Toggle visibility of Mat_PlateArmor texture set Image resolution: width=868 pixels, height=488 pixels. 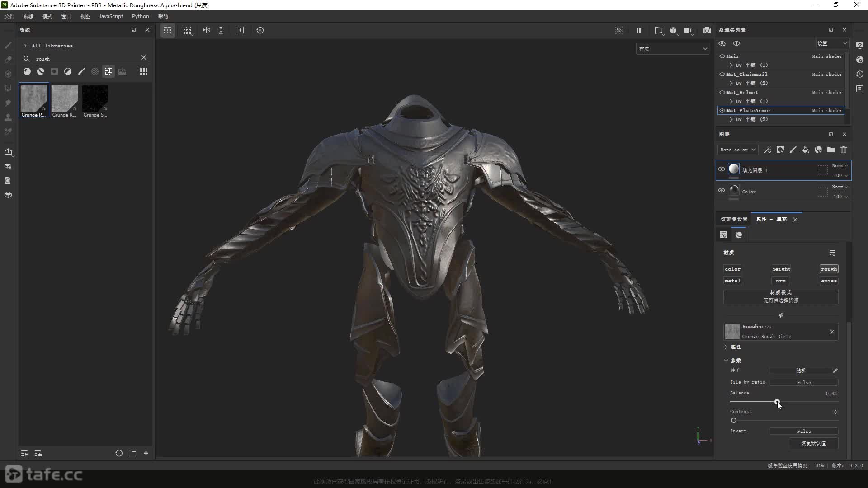click(722, 111)
